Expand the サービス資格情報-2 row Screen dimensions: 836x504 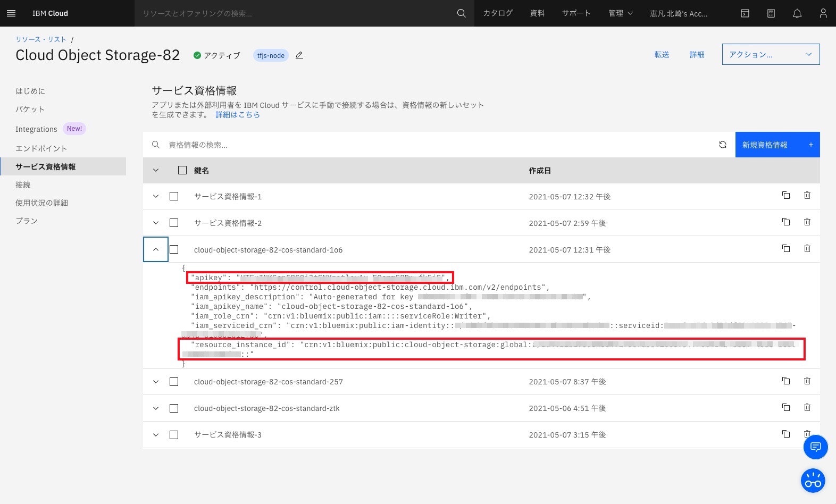[x=156, y=223]
